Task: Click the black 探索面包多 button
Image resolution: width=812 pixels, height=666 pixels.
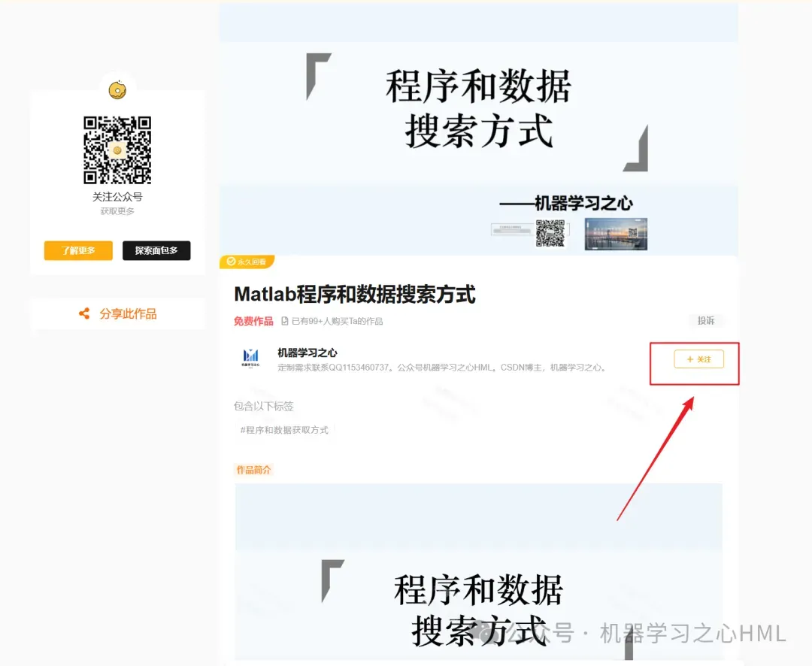Action: pyautogui.click(x=156, y=250)
